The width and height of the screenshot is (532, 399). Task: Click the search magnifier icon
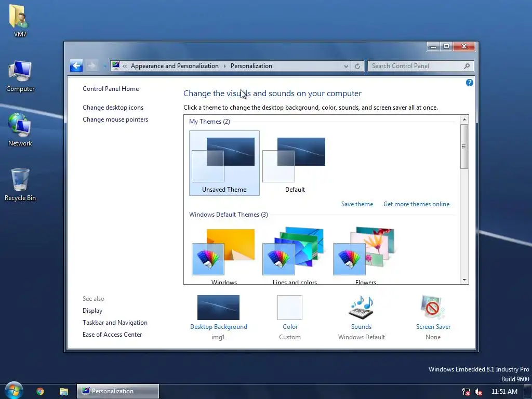pyautogui.click(x=467, y=66)
